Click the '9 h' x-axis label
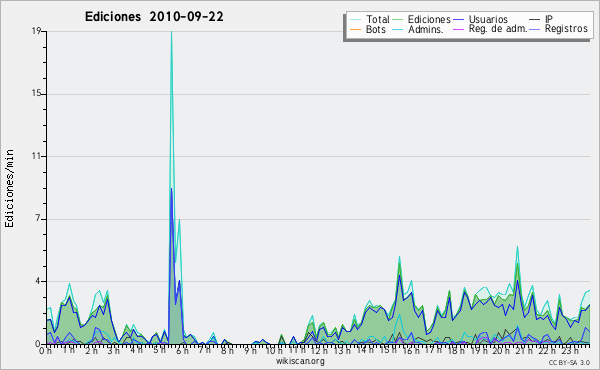The width and height of the screenshot is (600, 370). click(x=250, y=351)
